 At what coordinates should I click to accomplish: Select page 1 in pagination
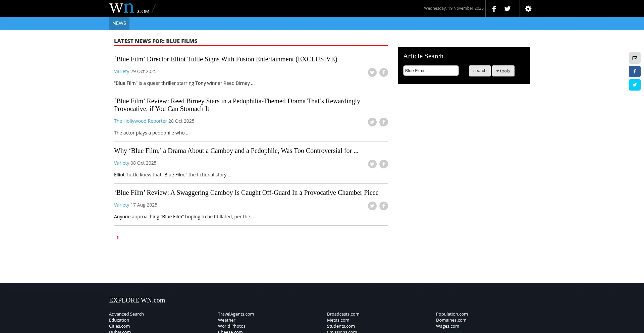point(117,238)
